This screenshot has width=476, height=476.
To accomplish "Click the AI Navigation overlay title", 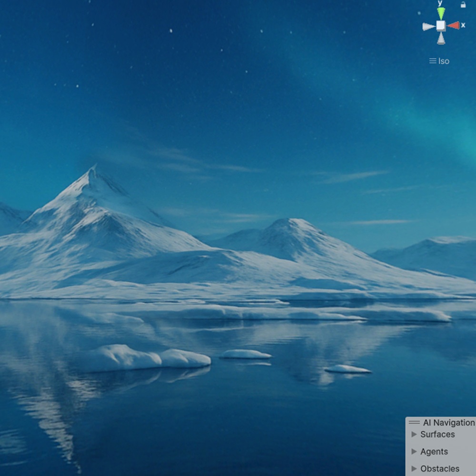I will tap(449, 423).
